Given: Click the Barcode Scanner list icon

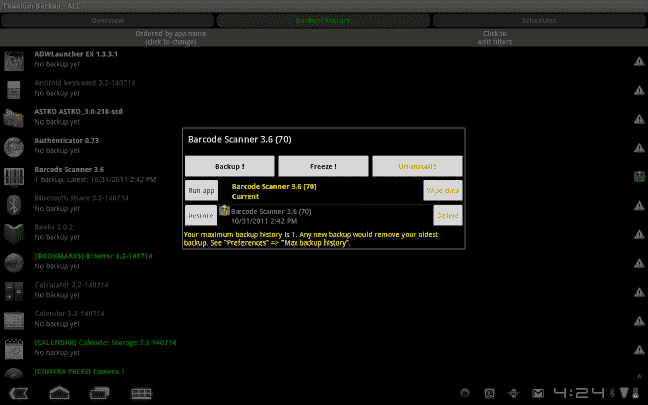Looking at the screenshot, I should 14,176.
